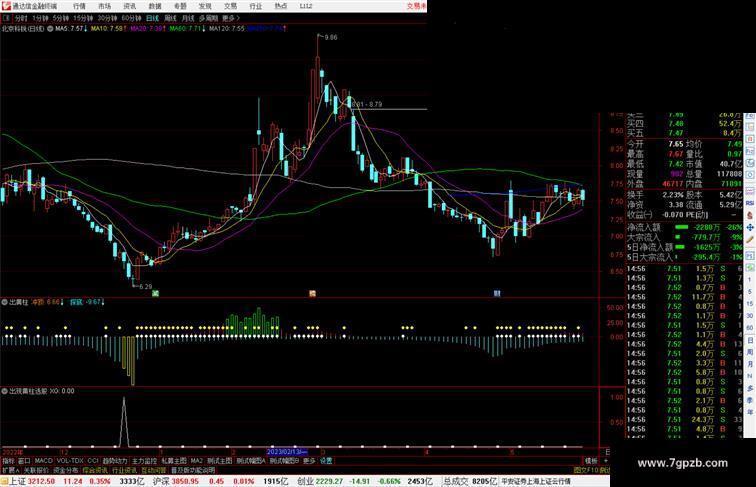The image size is (756, 487).
Task: Click the 平安证券上海上证云行情 status text
Action: tap(536, 481)
